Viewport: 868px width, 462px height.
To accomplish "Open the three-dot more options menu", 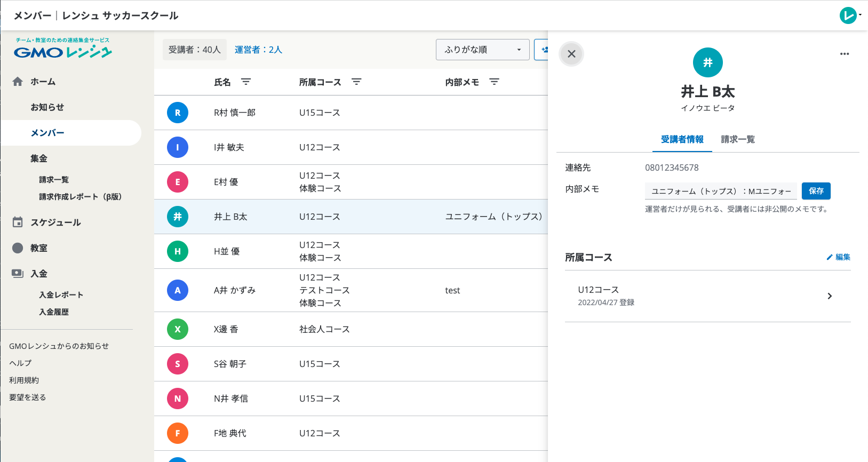I will [x=844, y=54].
